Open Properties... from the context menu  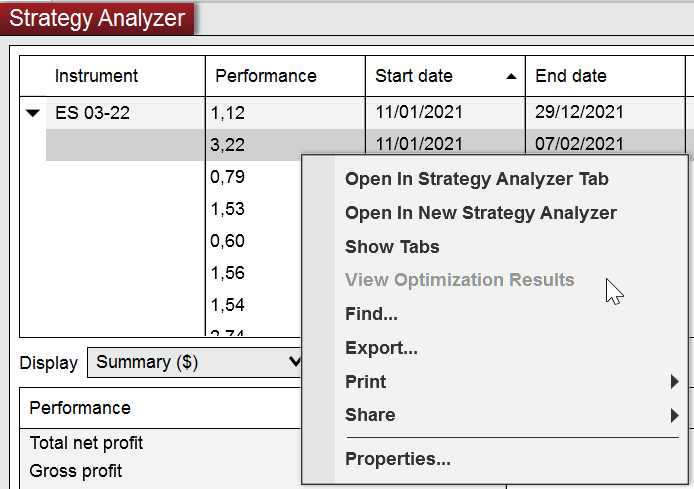coord(397,460)
